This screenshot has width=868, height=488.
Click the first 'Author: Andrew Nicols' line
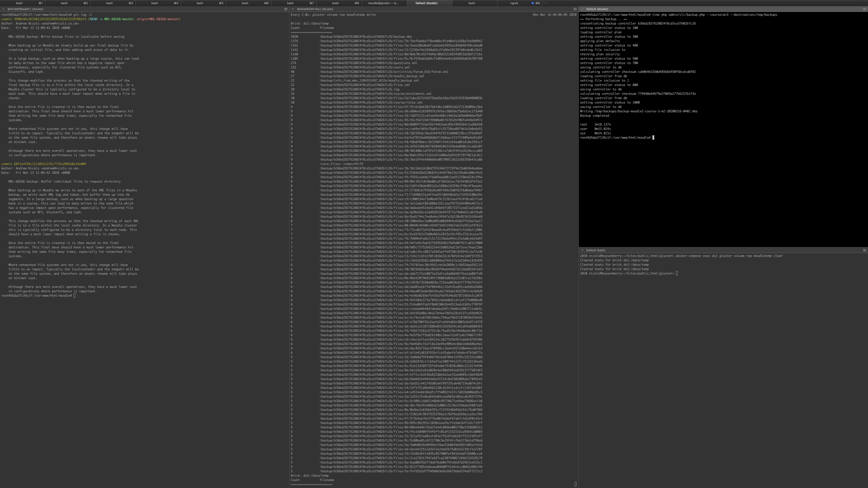(40, 24)
